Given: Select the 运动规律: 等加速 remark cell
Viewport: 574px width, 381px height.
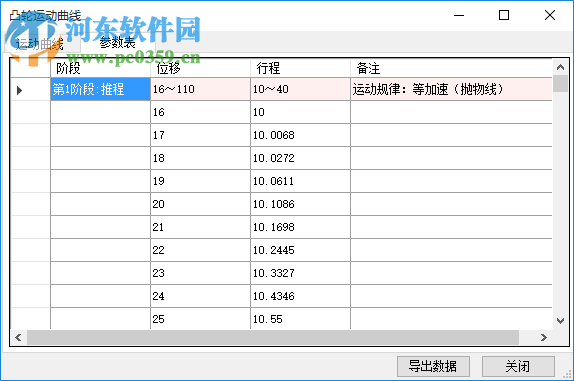Looking at the screenshot, I should [451, 89].
